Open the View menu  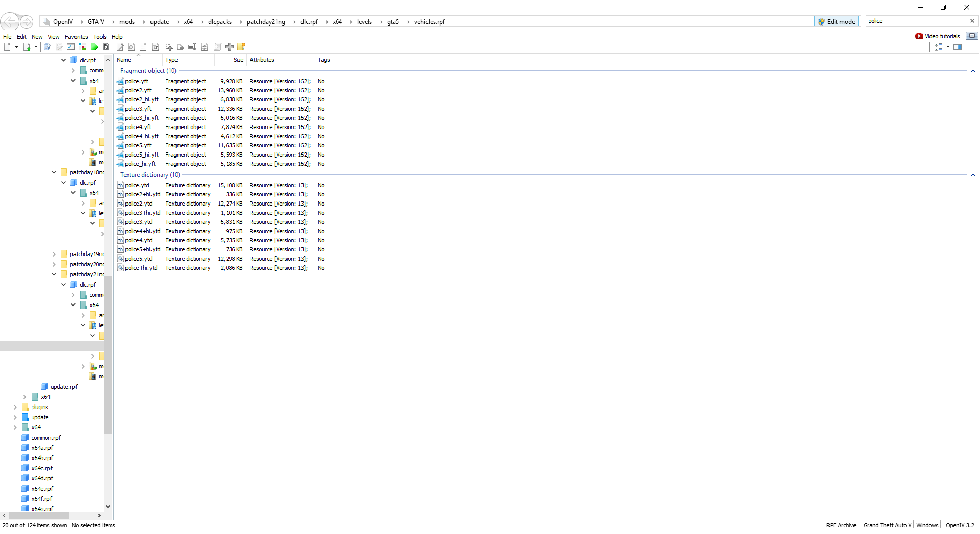pos(54,37)
